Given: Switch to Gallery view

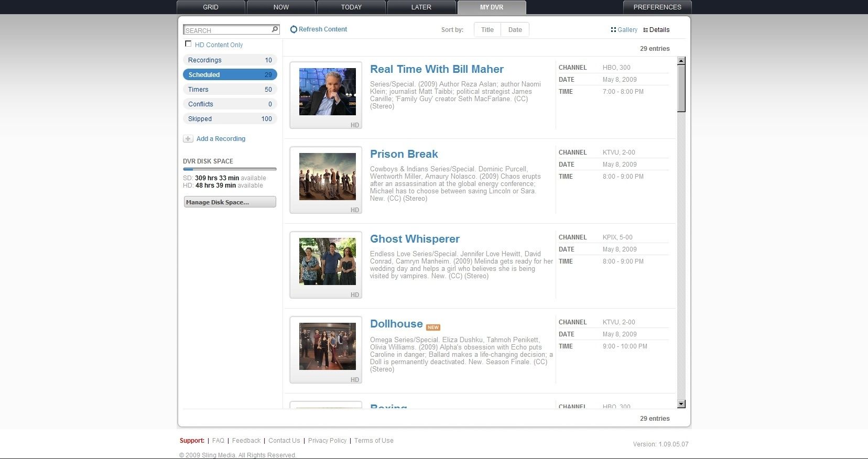Looking at the screenshot, I should coord(627,30).
